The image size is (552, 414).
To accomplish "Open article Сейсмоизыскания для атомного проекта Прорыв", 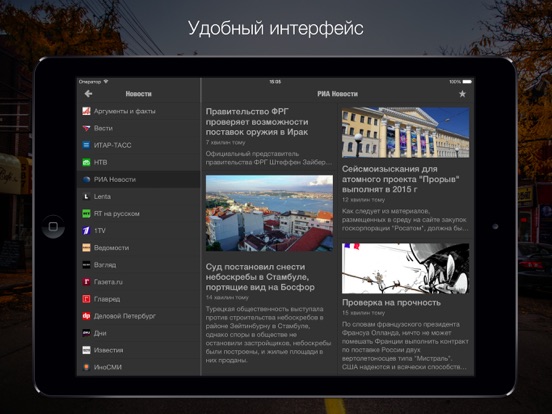I will click(401, 179).
